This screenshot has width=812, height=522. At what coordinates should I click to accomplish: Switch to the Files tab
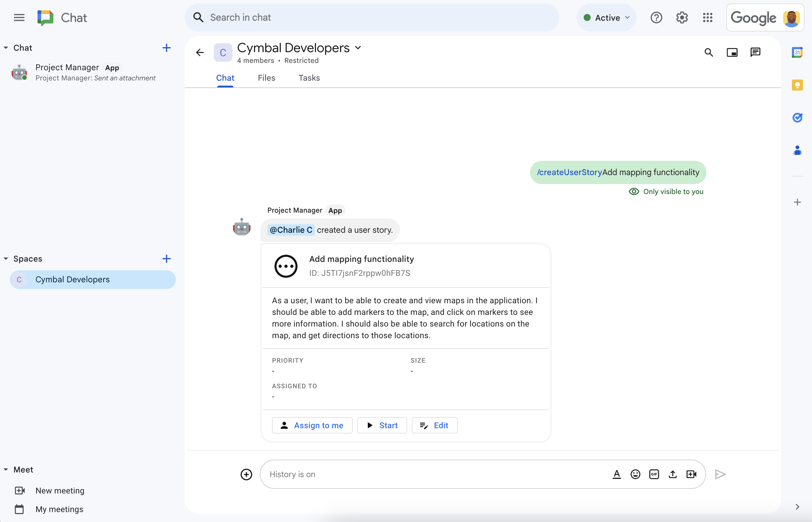pyautogui.click(x=266, y=77)
